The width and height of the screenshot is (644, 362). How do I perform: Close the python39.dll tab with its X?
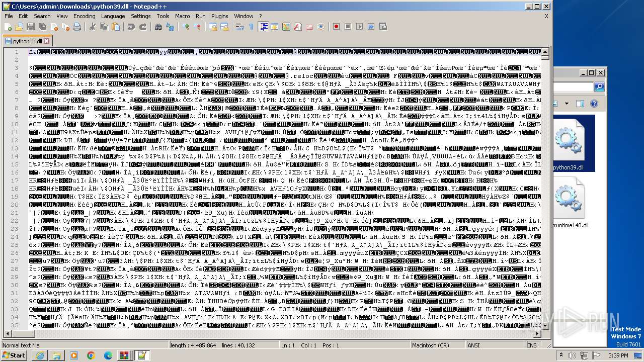[x=47, y=41]
